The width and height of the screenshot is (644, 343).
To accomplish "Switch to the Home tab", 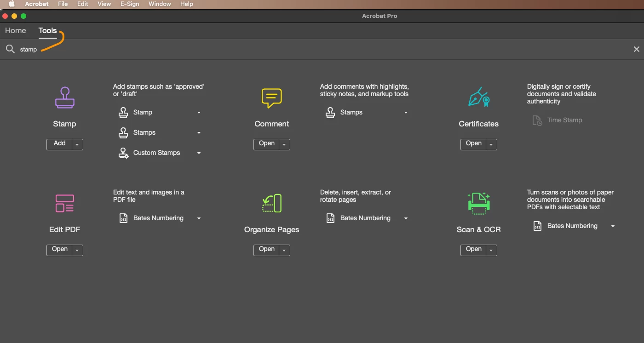I will point(16,30).
